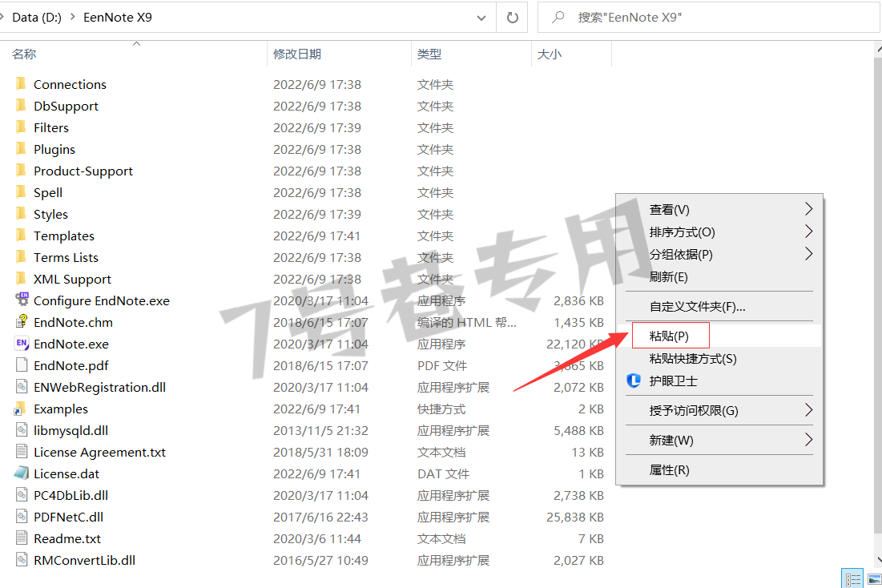The width and height of the screenshot is (882, 588).
Task: Select the Templates folder name
Action: click(63, 236)
